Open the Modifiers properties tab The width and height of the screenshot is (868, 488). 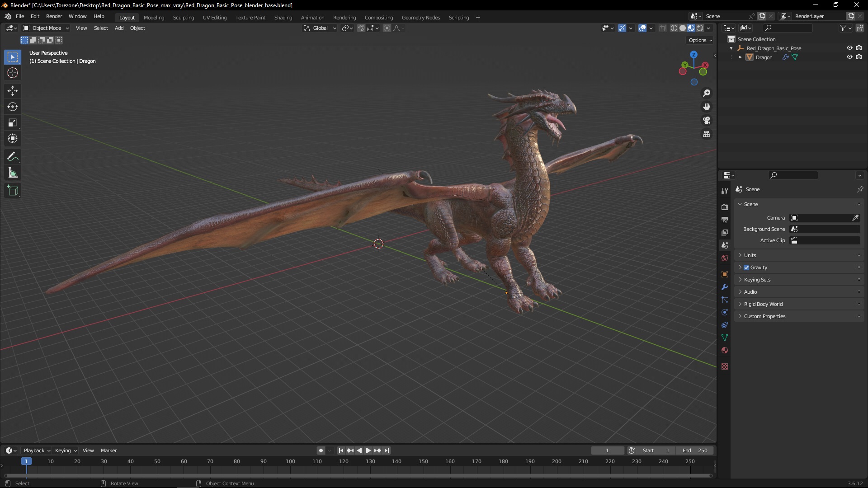pos(725,287)
